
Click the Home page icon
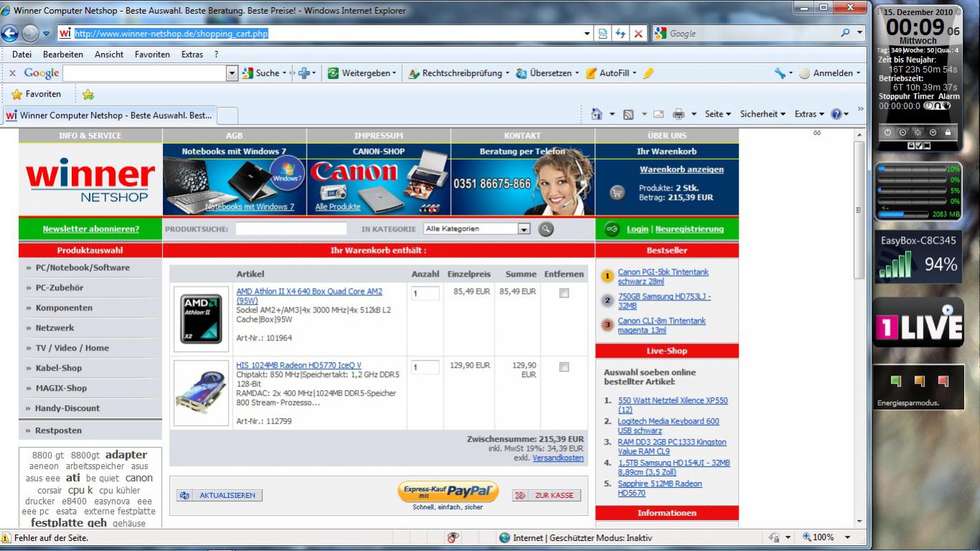(x=596, y=114)
